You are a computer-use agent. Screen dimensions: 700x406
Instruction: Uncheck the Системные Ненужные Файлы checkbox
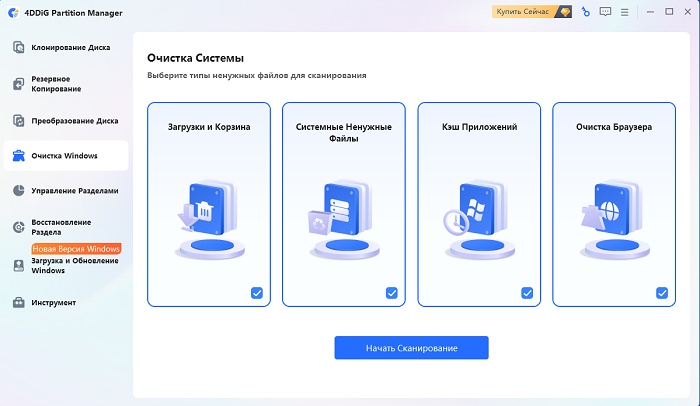click(392, 293)
